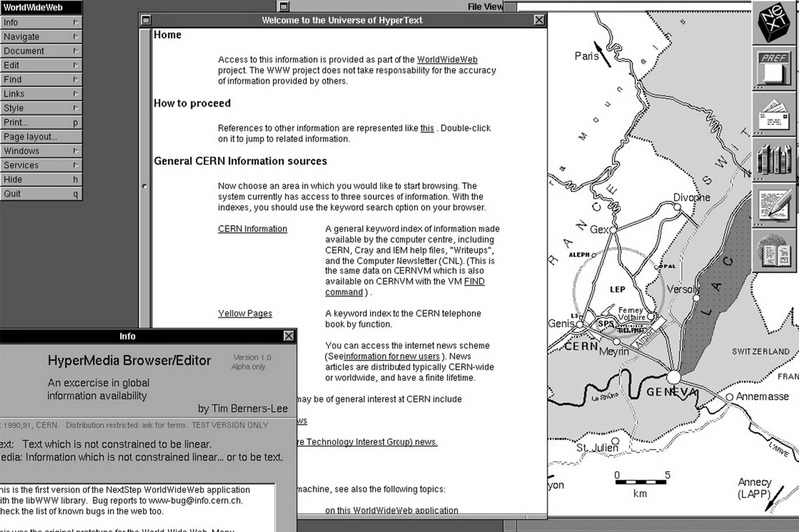This screenshot has width=799, height=532.
Task: Open the CERN Information link
Action: click(x=253, y=229)
